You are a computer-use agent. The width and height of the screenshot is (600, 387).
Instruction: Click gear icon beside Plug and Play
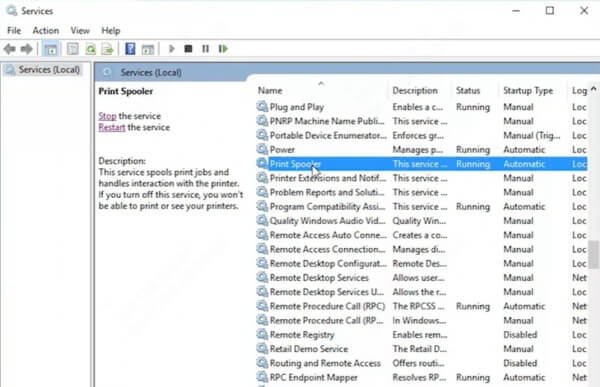pos(262,106)
